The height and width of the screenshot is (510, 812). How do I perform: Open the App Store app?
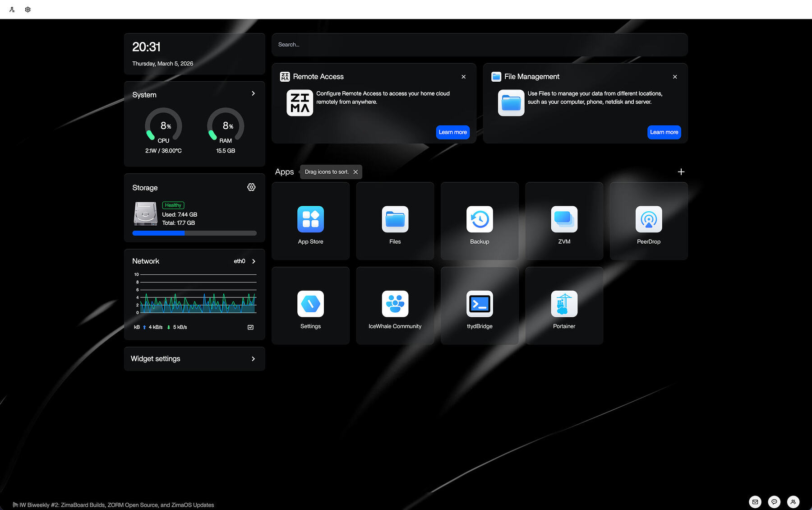pos(310,220)
